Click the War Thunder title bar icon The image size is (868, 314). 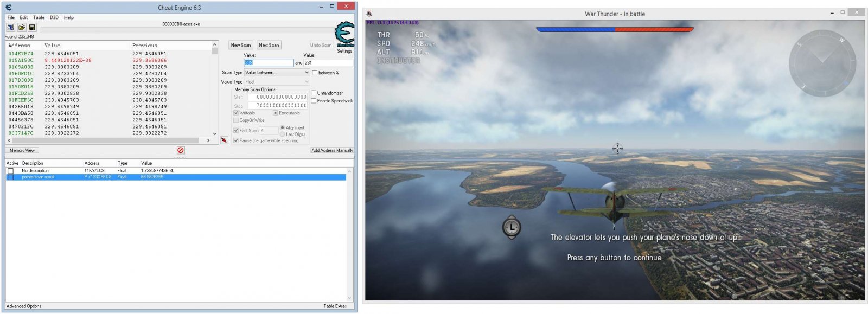coord(369,14)
